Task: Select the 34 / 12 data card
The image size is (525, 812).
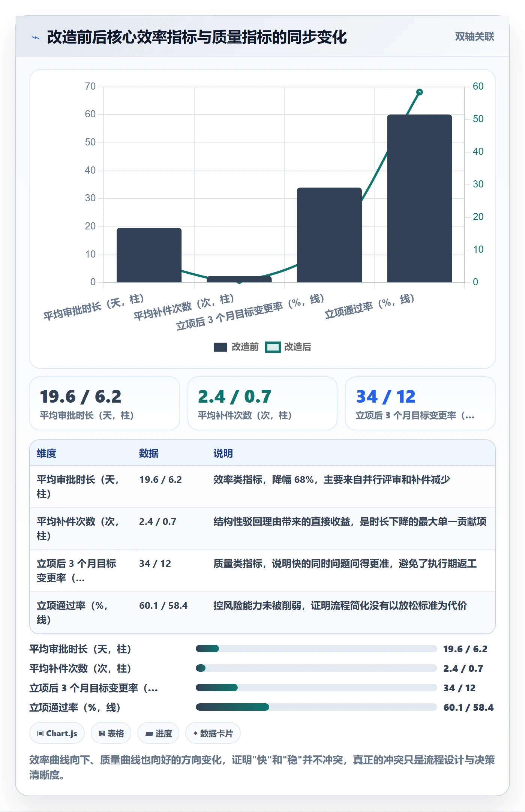Action: click(420, 403)
